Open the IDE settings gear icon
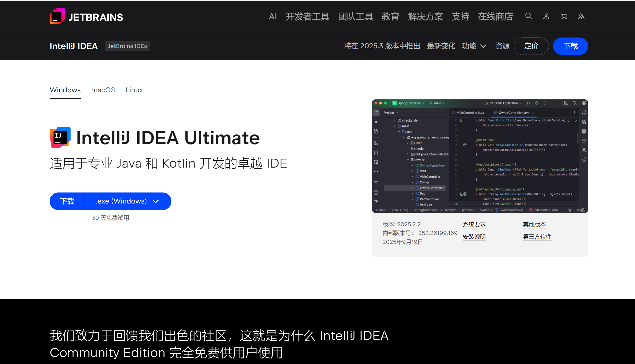The height and width of the screenshot is (364, 635). [x=584, y=103]
